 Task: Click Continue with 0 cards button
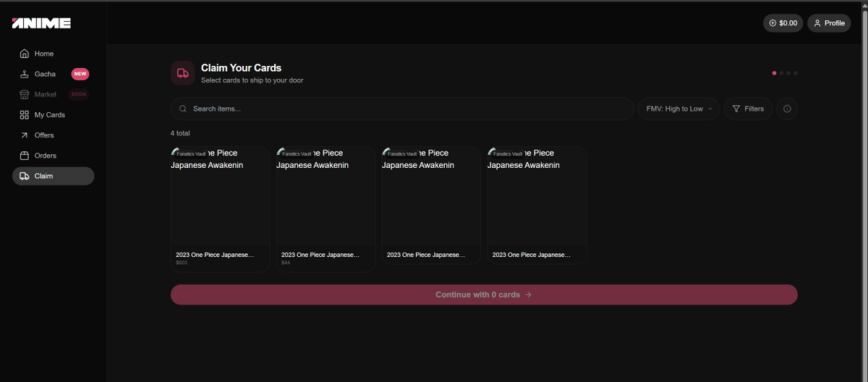[484, 294]
